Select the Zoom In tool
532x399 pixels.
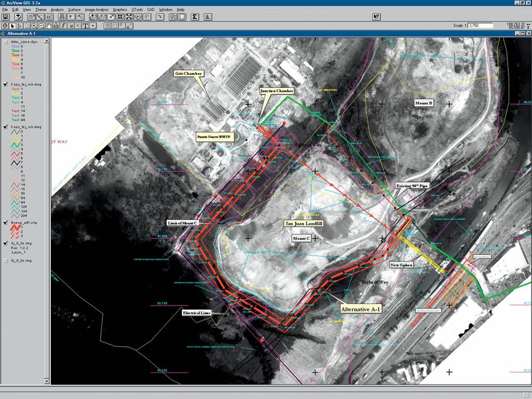(34, 26)
